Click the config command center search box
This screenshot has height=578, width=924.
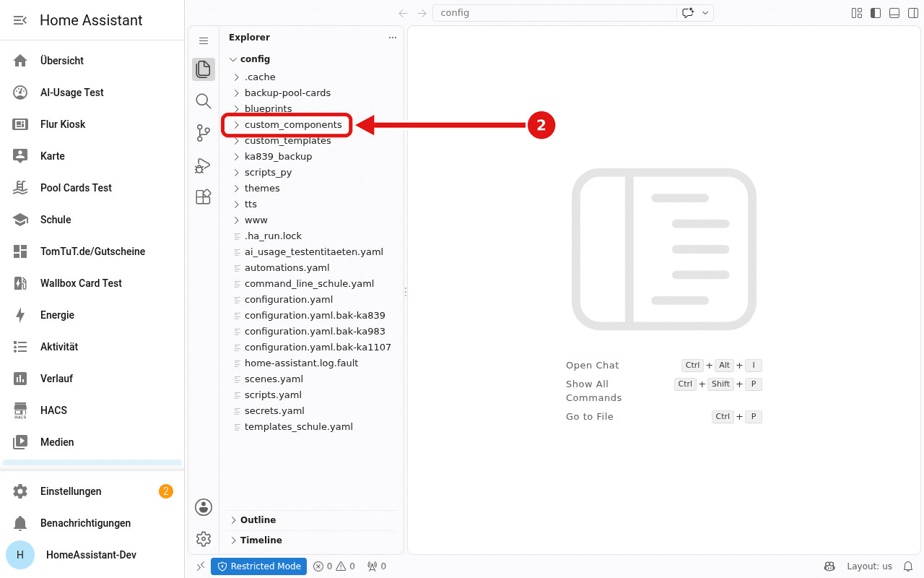point(554,13)
